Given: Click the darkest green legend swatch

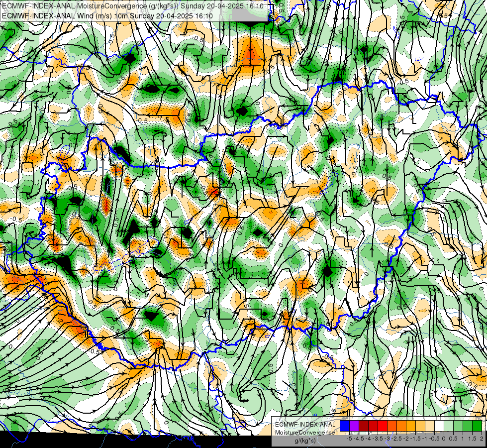Looking at the screenshot, I should click(477, 426).
